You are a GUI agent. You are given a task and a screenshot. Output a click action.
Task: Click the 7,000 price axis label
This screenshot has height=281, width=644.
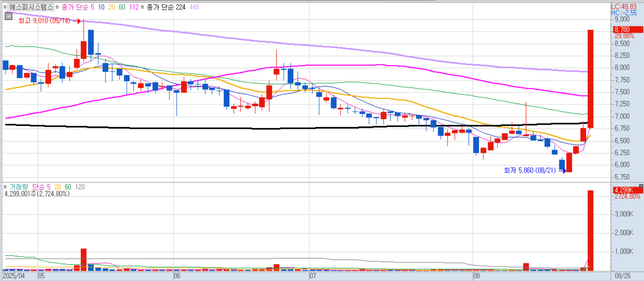[x=622, y=116]
